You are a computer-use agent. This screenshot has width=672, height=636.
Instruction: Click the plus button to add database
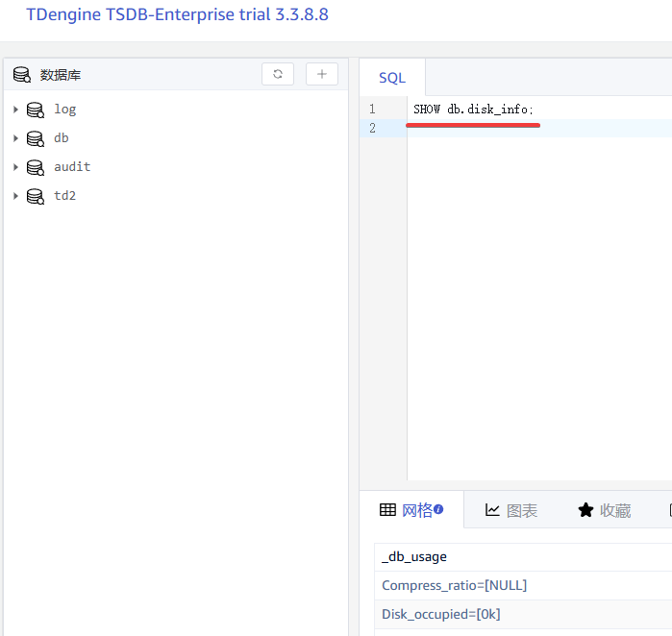[321, 74]
